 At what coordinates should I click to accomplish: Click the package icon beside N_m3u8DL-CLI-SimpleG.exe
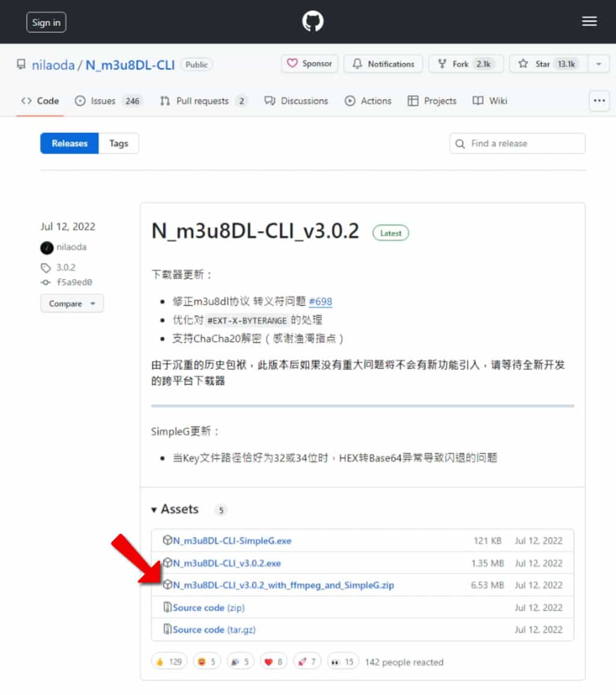click(167, 540)
